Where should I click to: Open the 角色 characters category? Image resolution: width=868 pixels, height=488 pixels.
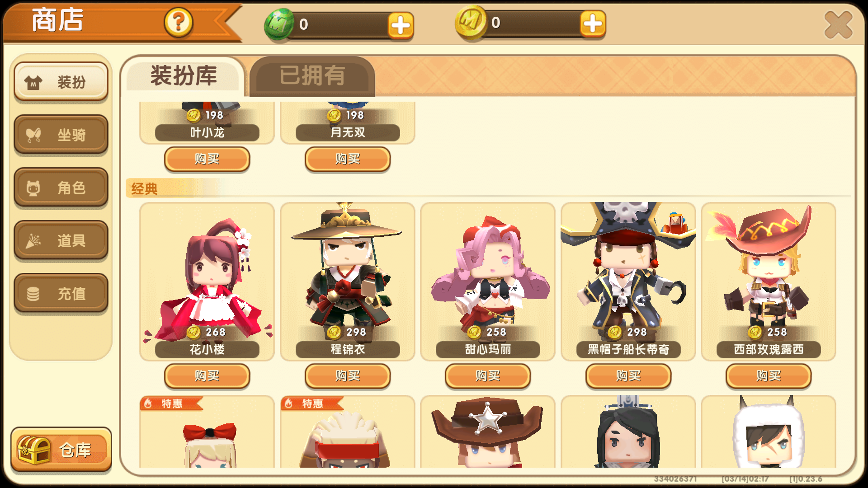click(61, 188)
